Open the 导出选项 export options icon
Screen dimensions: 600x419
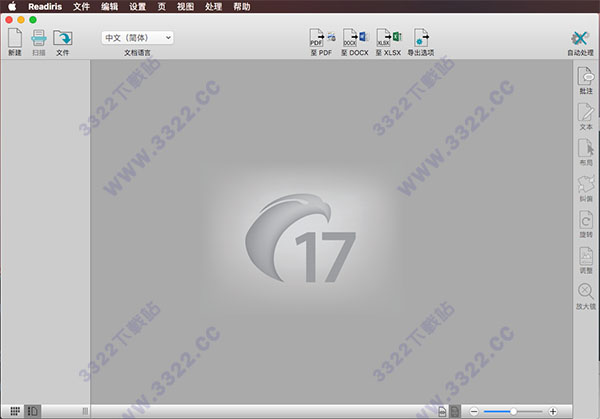(x=421, y=38)
